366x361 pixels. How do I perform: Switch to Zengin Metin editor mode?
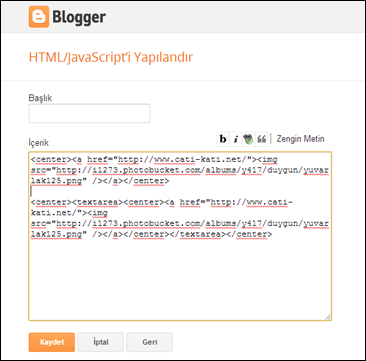300,139
